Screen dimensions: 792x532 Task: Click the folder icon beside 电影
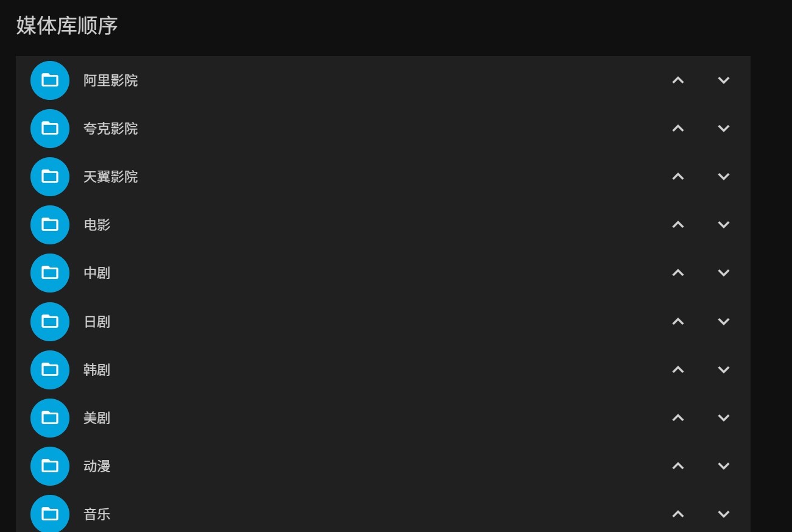(50, 225)
